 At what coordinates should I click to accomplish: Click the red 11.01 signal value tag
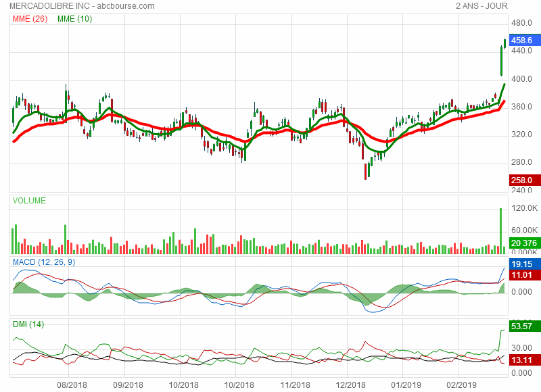[525, 275]
